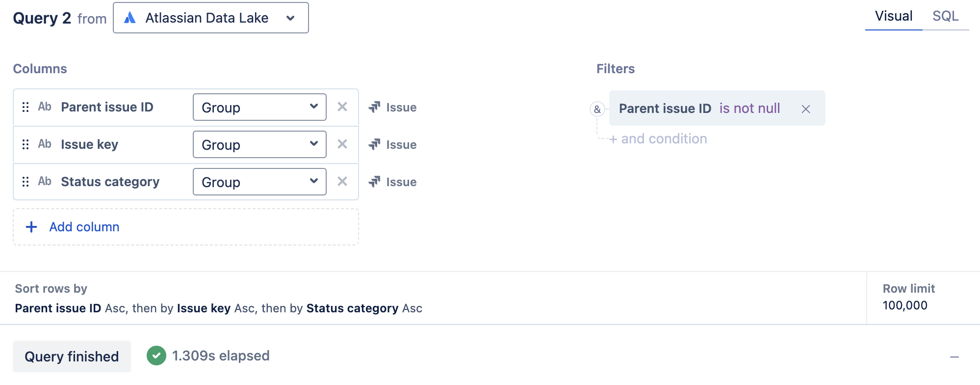Delete the 'is not null' filter
The width and height of the screenshot is (980, 385).
pyautogui.click(x=806, y=109)
